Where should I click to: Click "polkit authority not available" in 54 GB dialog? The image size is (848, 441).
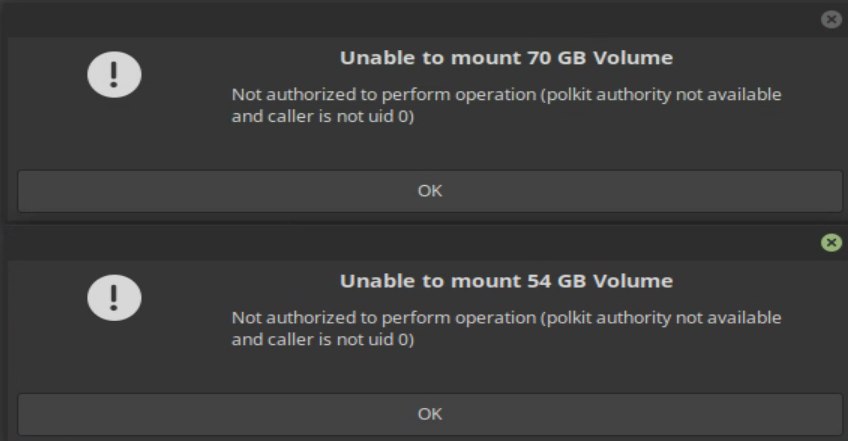(660, 318)
